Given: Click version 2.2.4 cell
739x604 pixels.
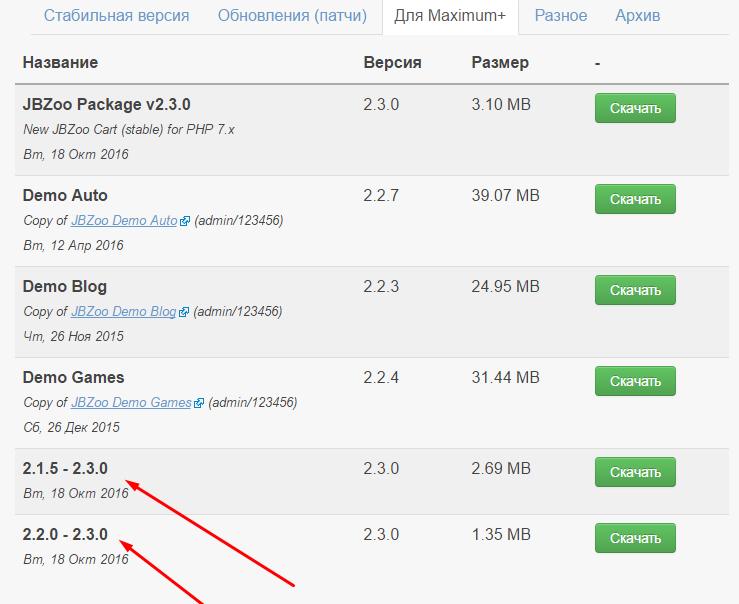Looking at the screenshot, I should pos(381,377).
